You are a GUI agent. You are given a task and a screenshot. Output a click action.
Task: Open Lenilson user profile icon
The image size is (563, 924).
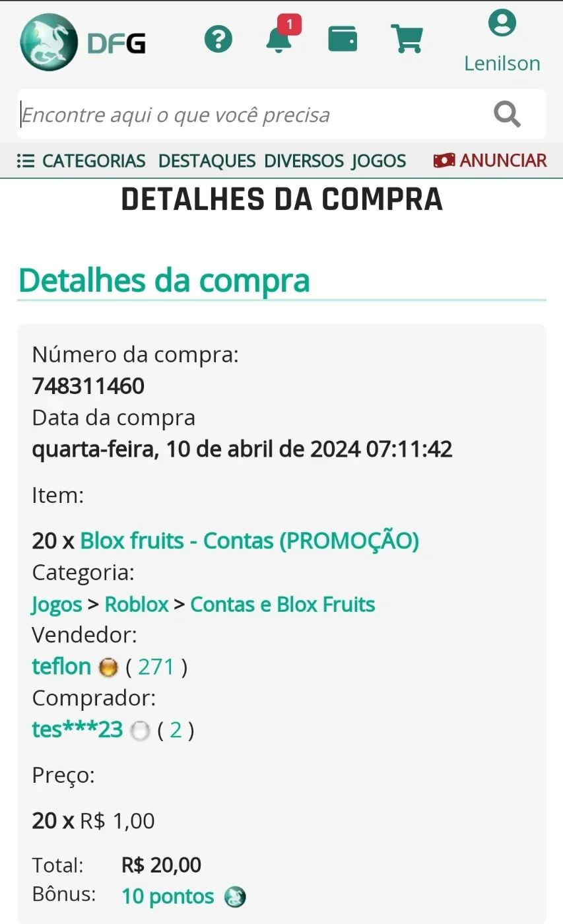pos(502,23)
